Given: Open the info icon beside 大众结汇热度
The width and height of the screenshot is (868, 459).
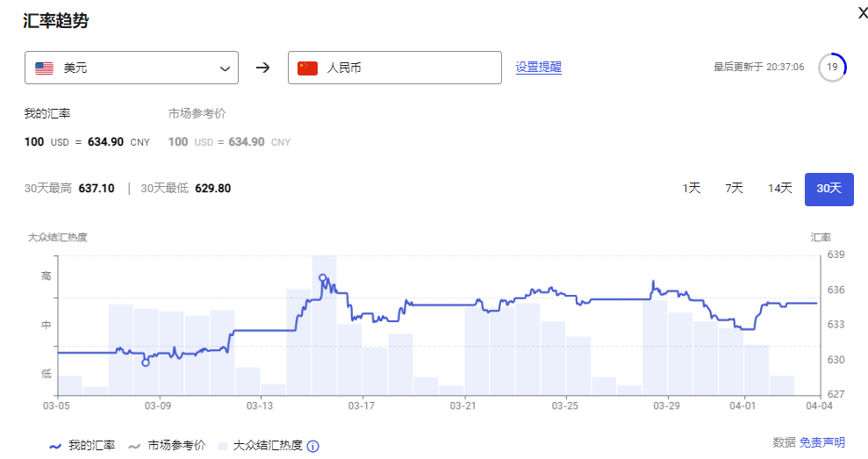Looking at the screenshot, I should (312, 446).
